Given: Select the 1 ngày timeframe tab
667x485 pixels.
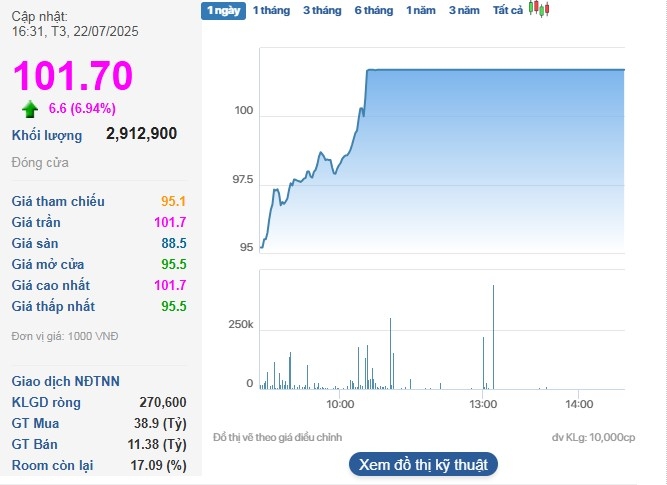Looking at the screenshot, I should (220, 10).
